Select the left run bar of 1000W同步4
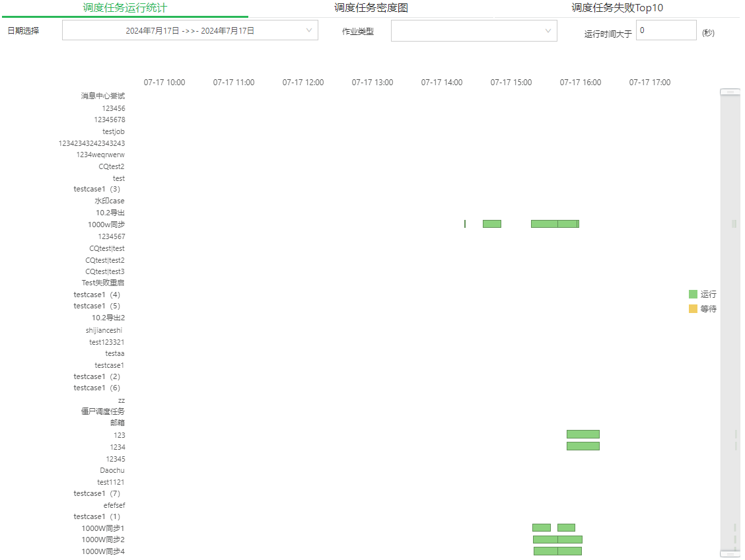Image resolution: width=745 pixels, height=560 pixels. [546, 551]
